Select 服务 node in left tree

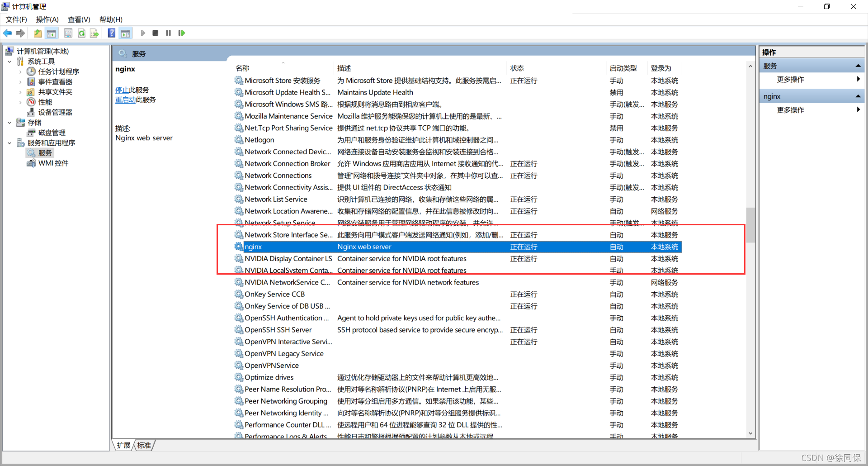(x=45, y=153)
